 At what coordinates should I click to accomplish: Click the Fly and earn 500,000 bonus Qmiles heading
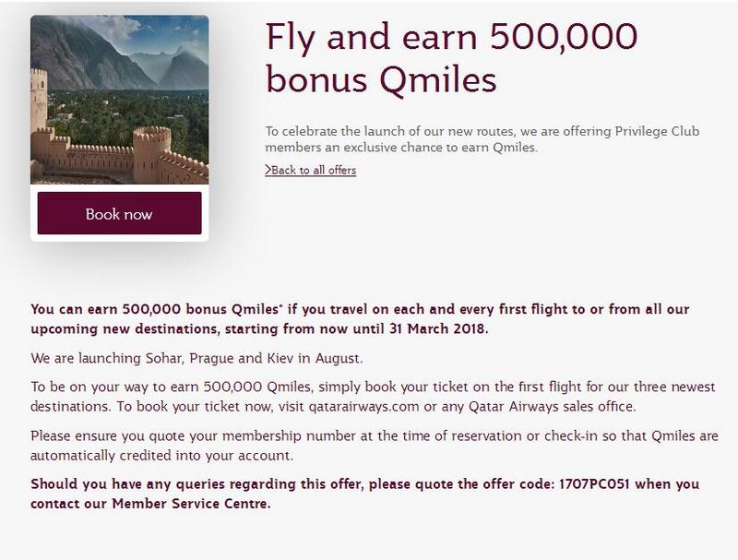tap(451, 58)
